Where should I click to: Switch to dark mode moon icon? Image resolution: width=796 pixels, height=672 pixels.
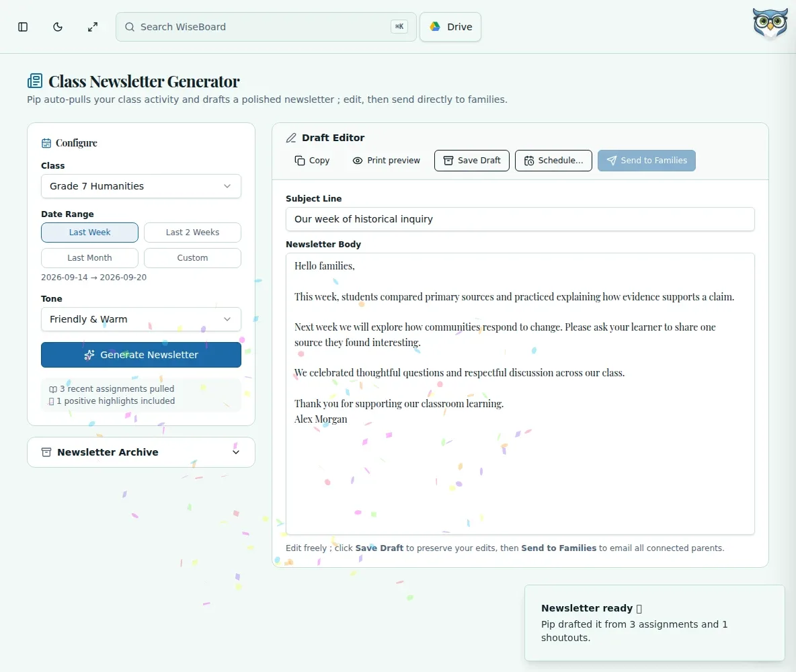(58, 27)
